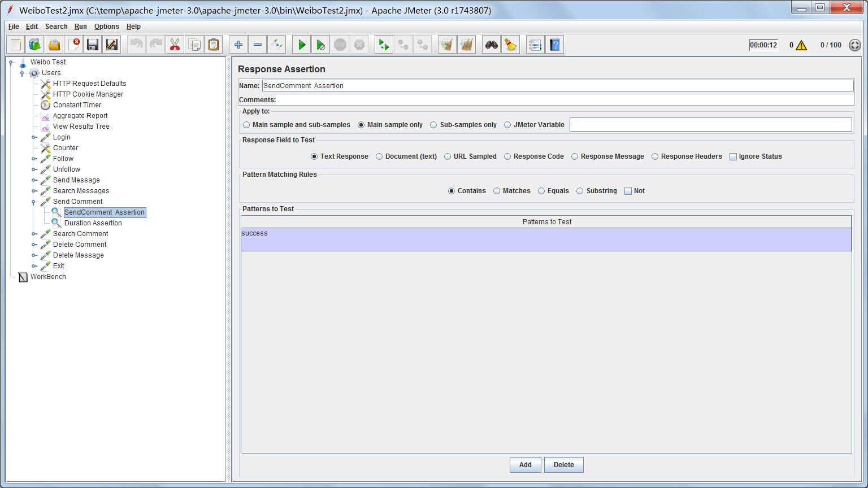The height and width of the screenshot is (488, 868).
Task: Click the Name input field
Action: tap(558, 86)
